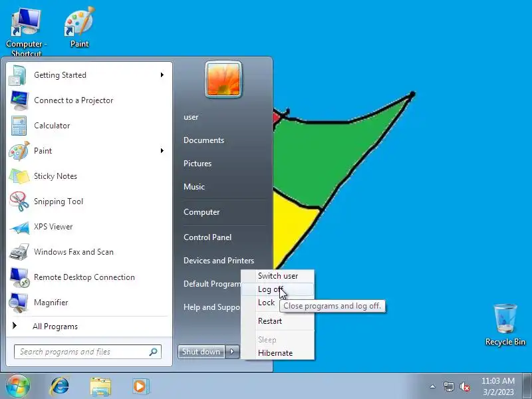532x399 pixels.
Task: Click the Search programs and files box
Action: click(88, 352)
